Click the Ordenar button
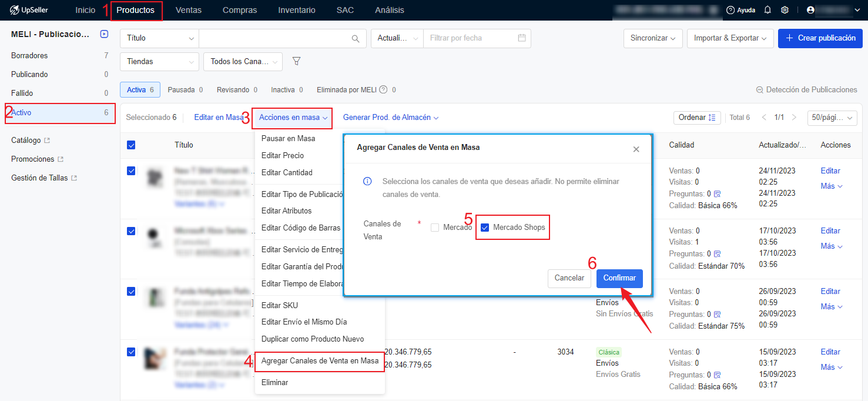 (x=697, y=118)
